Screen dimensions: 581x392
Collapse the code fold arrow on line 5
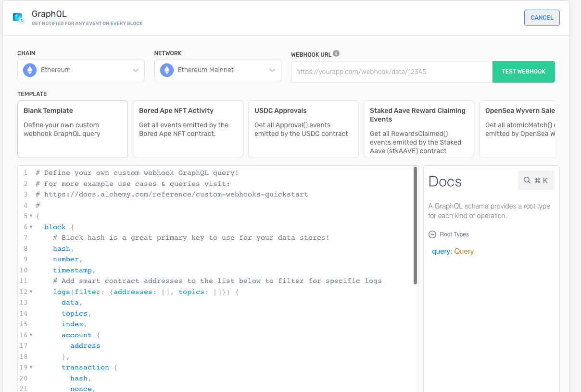(x=31, y=216)
